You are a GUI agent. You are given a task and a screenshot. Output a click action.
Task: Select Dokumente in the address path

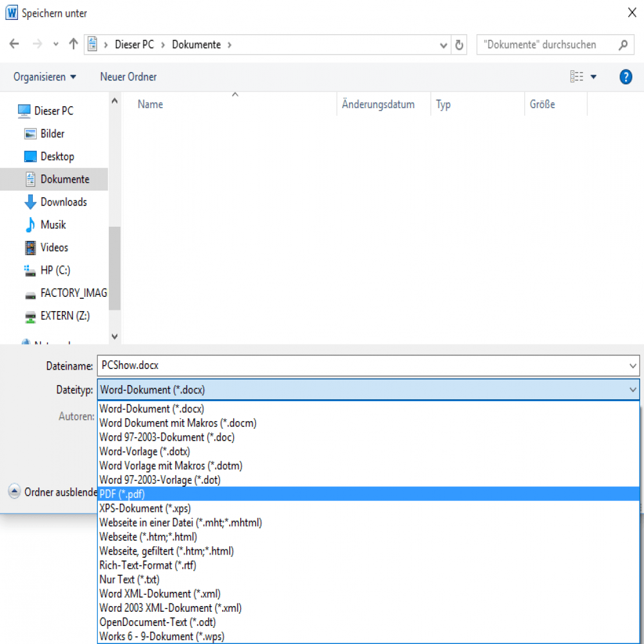(x=196, y=44)
